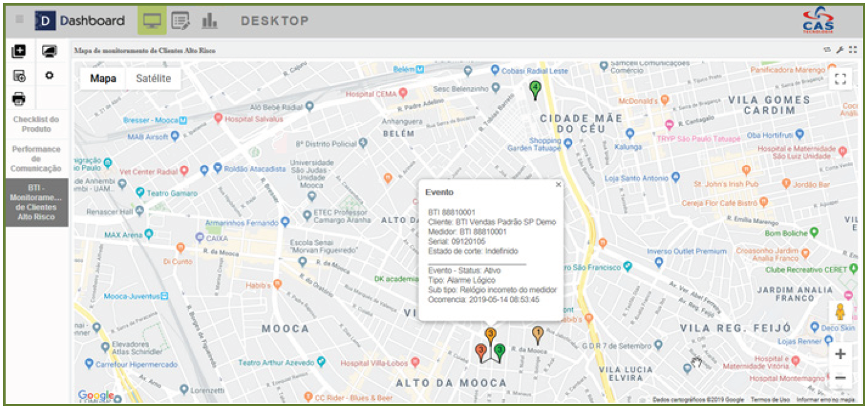868x409 pixels.
Task: Click the Street View pegman icon
Action: pos(840,312)
